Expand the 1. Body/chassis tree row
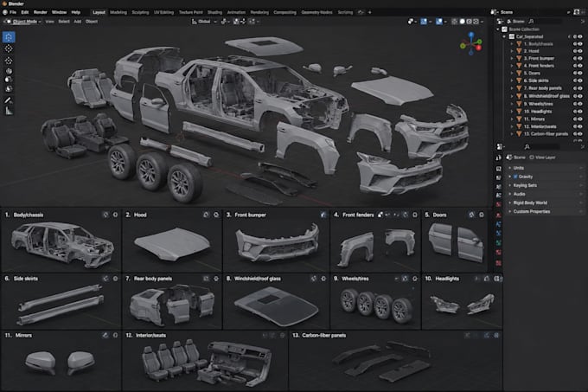Screen dimensions: 588x392 (x=512, y=44)
